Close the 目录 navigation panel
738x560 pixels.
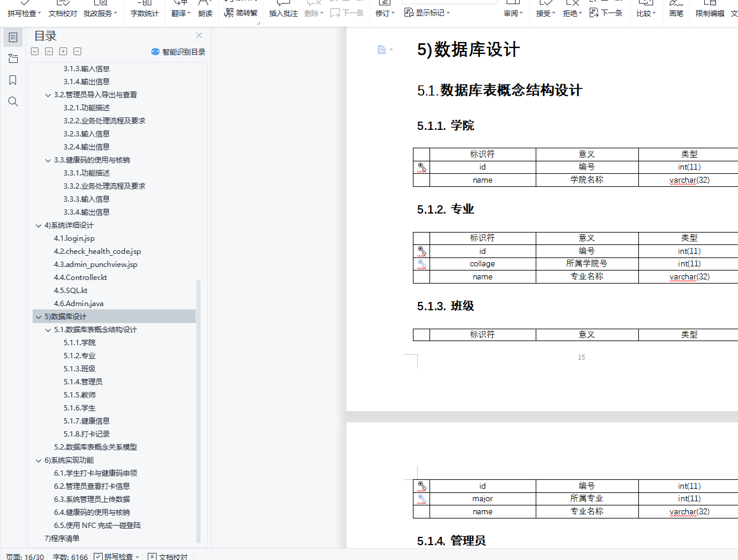pos(199,36)
